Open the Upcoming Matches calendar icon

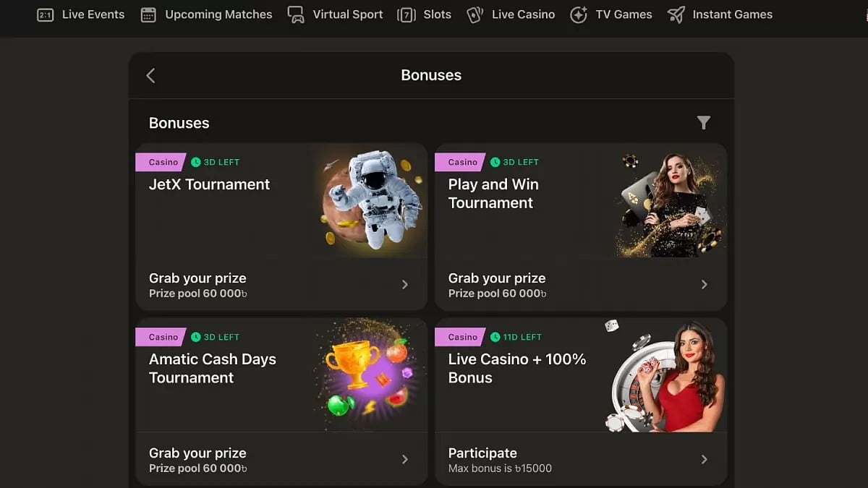pyautogui.click(x=148, y=14)
